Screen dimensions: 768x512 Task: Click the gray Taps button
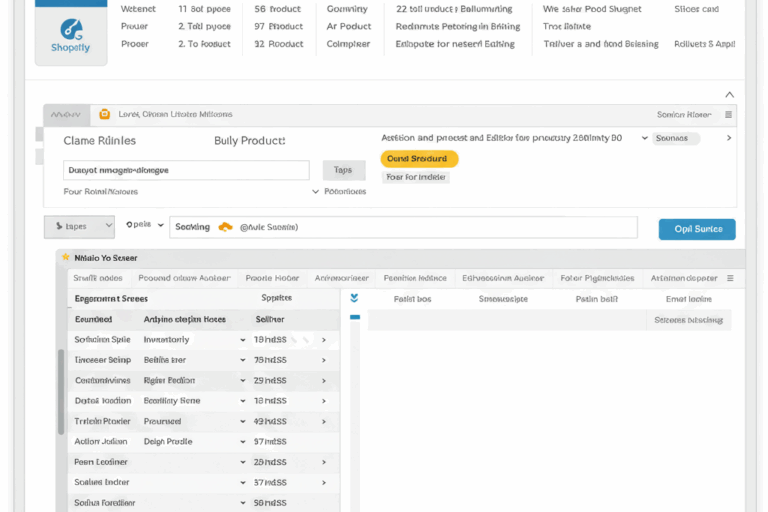point(343,170)
